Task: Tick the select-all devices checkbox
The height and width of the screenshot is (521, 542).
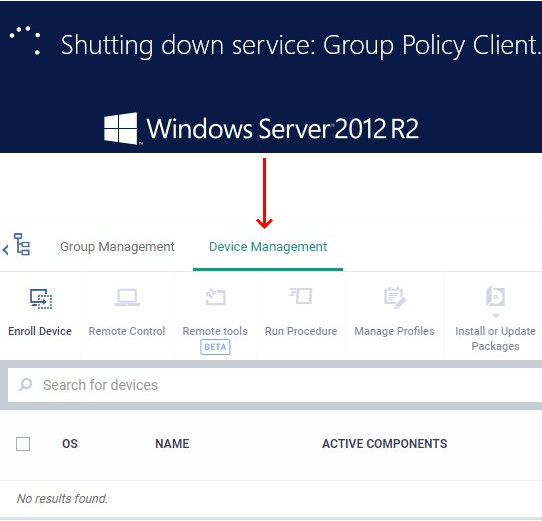Action: point(23,444)
